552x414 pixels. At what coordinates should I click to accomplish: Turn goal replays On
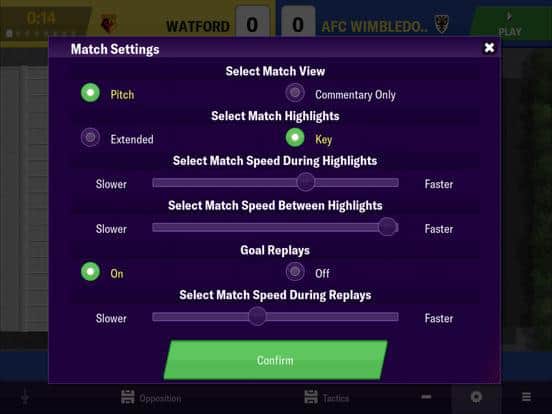coord(90,272)
